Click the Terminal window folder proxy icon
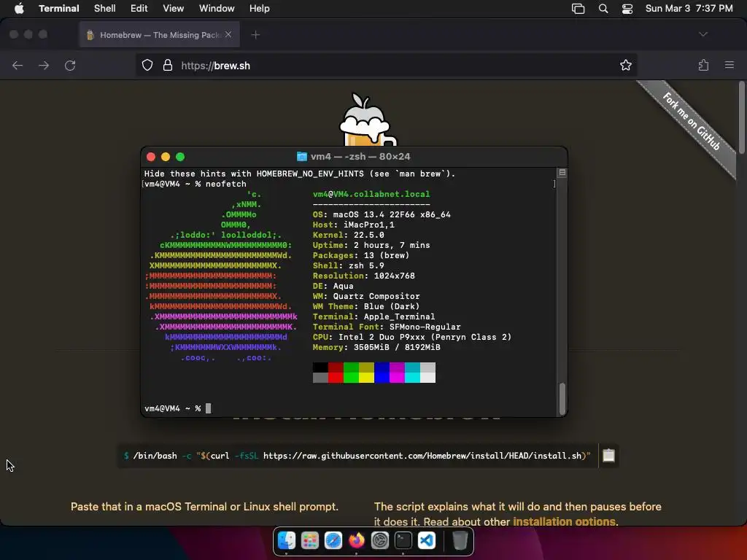 [301, 157]
